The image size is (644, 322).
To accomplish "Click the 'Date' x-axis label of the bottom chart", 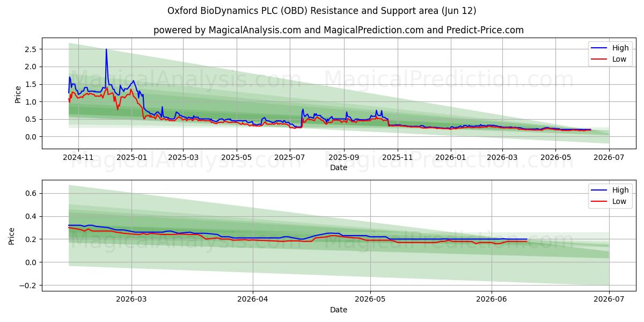I will 339,310.
